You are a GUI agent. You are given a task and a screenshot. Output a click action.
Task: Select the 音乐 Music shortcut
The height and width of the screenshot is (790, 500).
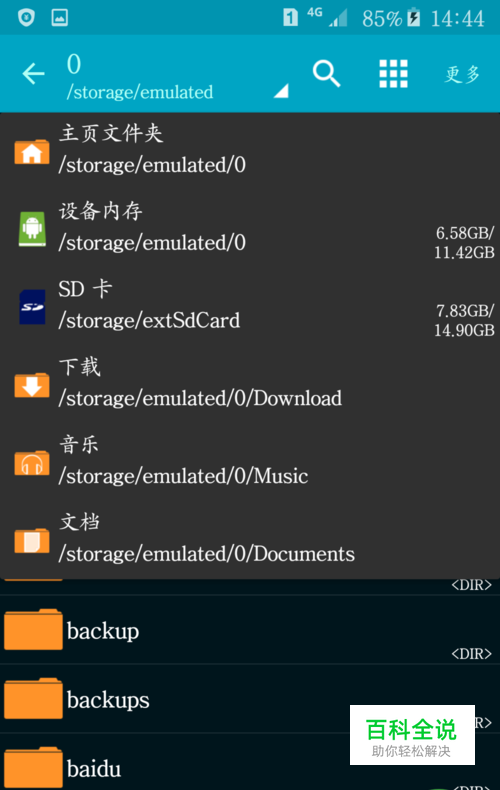tap(250, 463)
